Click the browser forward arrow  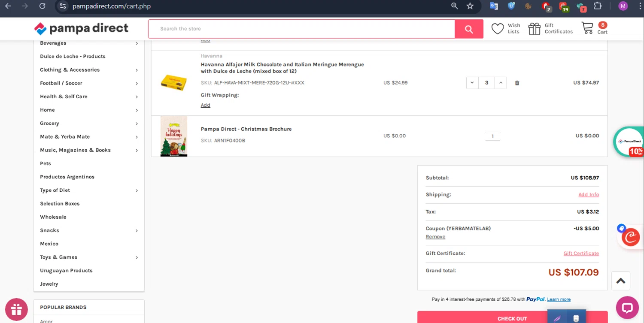(x=25, y=6)
